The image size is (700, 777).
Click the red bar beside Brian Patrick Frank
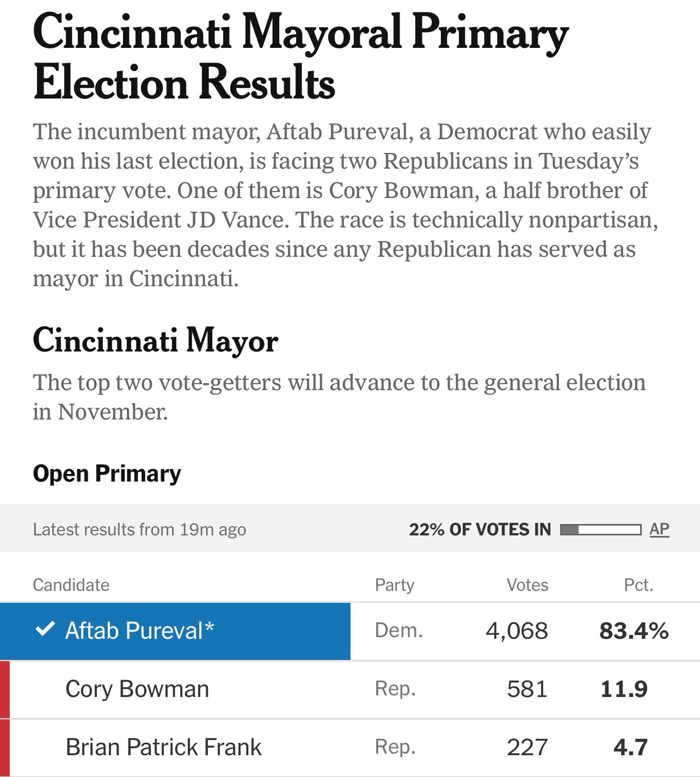4,748
